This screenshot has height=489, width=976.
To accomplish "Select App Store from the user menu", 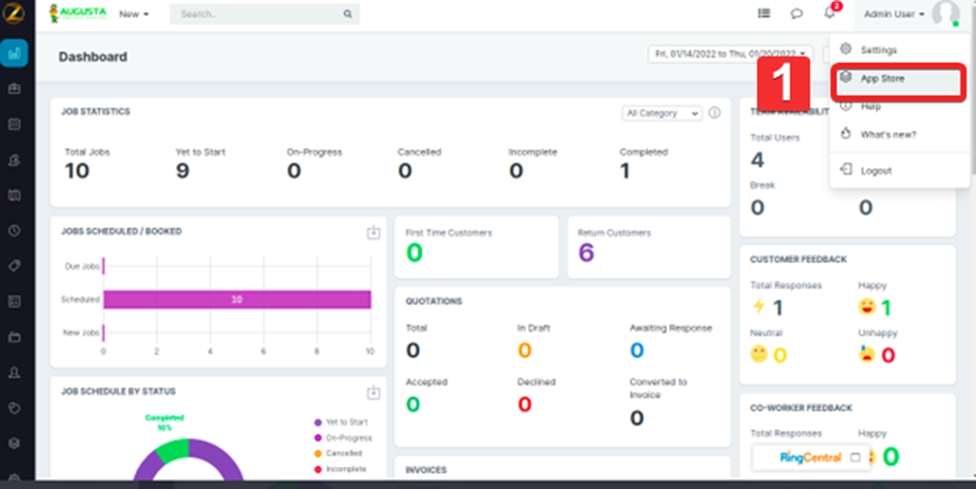I will pos(882,78).
